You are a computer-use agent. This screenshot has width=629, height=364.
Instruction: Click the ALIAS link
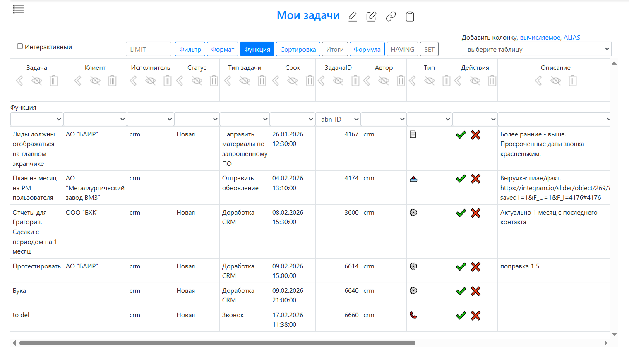tap(571, 37)
